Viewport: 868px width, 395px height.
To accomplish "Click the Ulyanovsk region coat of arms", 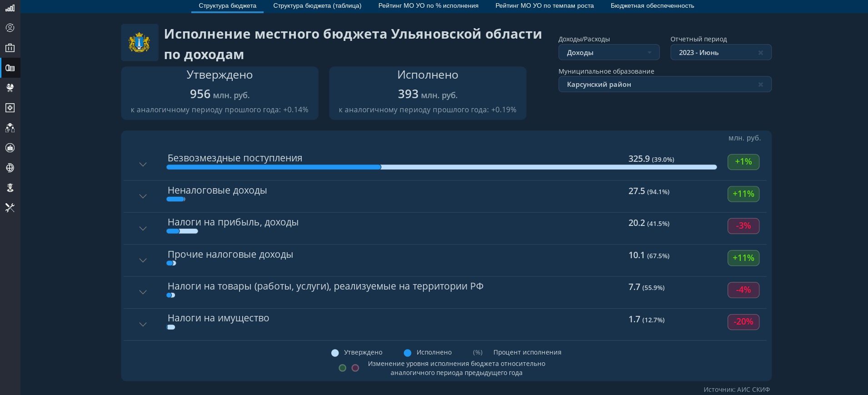I will coord(140,43).
